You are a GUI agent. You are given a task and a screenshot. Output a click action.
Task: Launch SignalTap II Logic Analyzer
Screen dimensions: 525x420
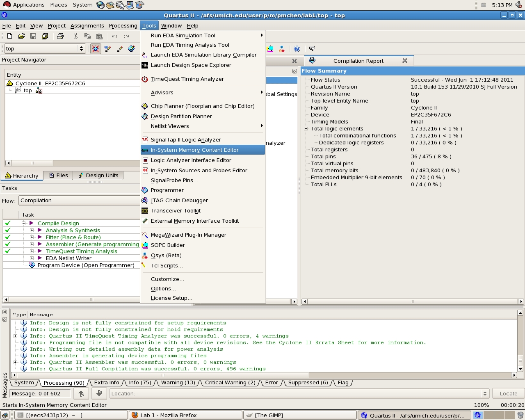point(203,140)
